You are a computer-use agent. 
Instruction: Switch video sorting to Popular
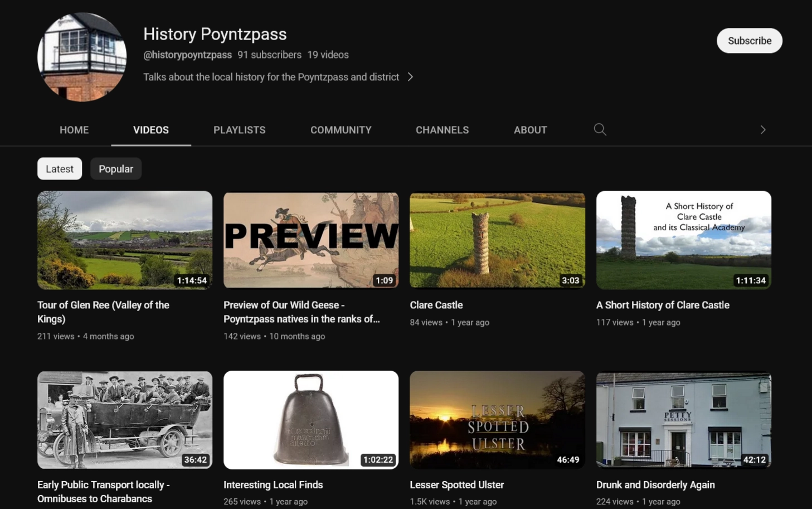[115, 168]
